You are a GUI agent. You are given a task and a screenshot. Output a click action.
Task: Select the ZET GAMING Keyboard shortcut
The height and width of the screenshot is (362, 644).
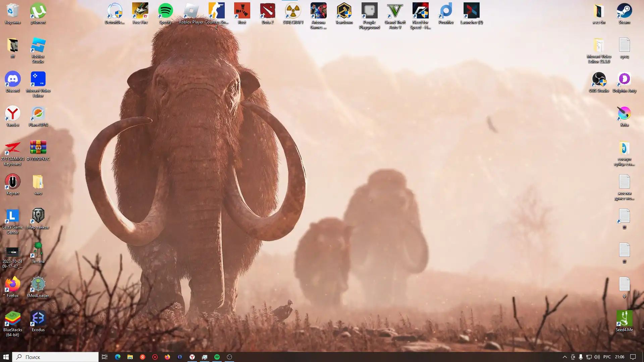tap(12, 153)
